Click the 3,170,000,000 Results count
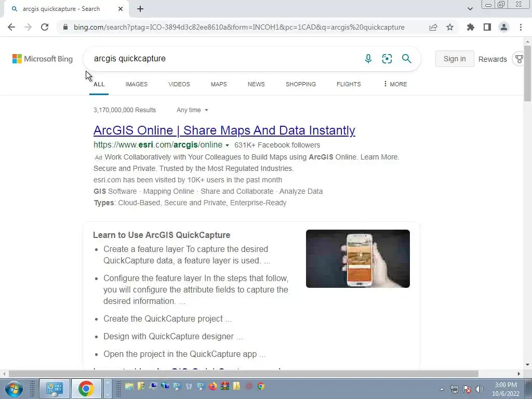Image resolution: width=532 pixels, height=399 pixels. [x=125, y=110]
